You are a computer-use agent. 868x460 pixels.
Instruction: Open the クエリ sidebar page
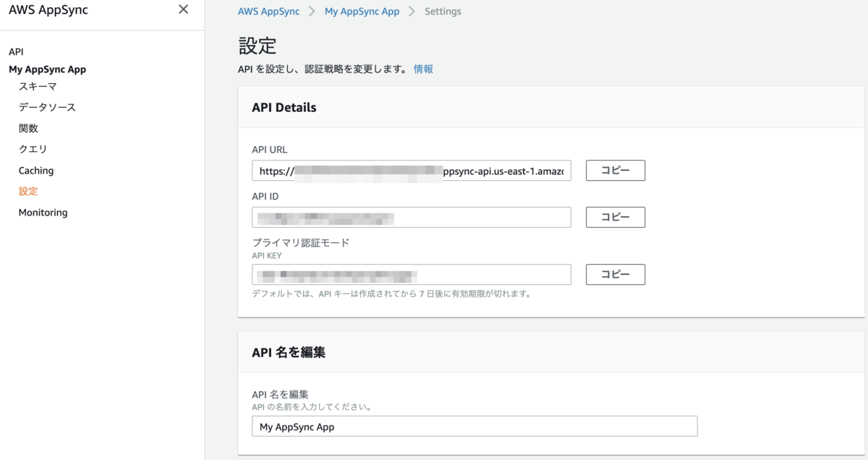[33, 149]
